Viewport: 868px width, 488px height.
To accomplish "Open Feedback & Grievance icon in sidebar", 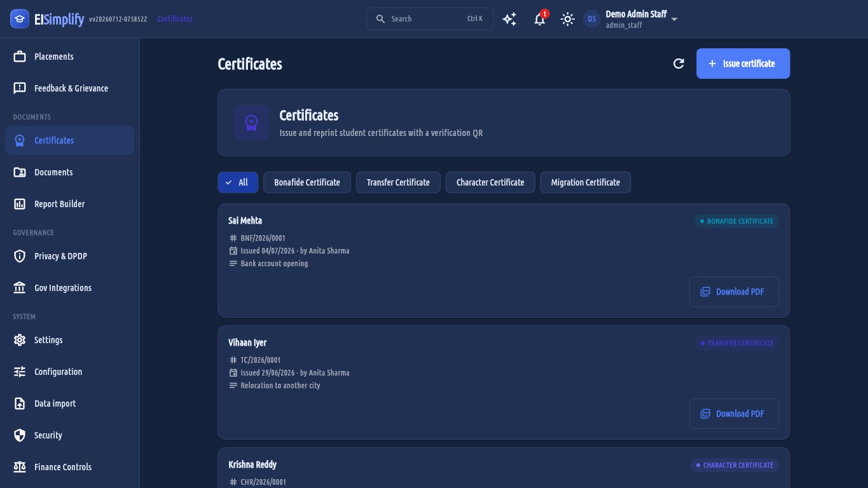I will click(20, 88).
